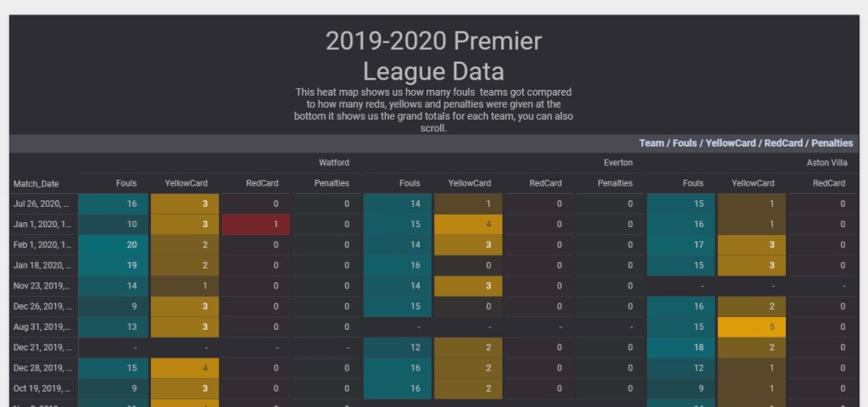Screen dimensions: 868x407
Task: Click the YellowCard header under Everton
Action: pos(469,183)
